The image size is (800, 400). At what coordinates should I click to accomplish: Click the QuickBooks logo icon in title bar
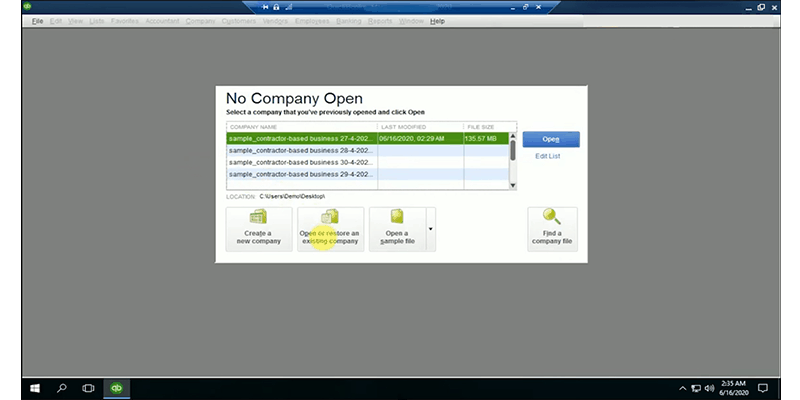pyautogui.click(x=27, y=7)
